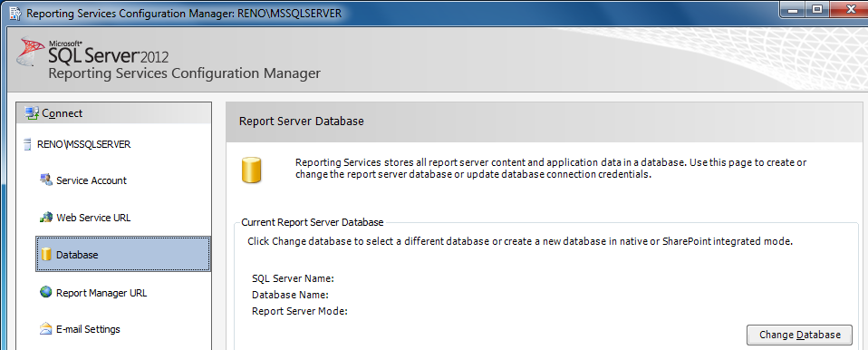
Task: Maximize the Configuration Manager window
Action: point(817,9)
